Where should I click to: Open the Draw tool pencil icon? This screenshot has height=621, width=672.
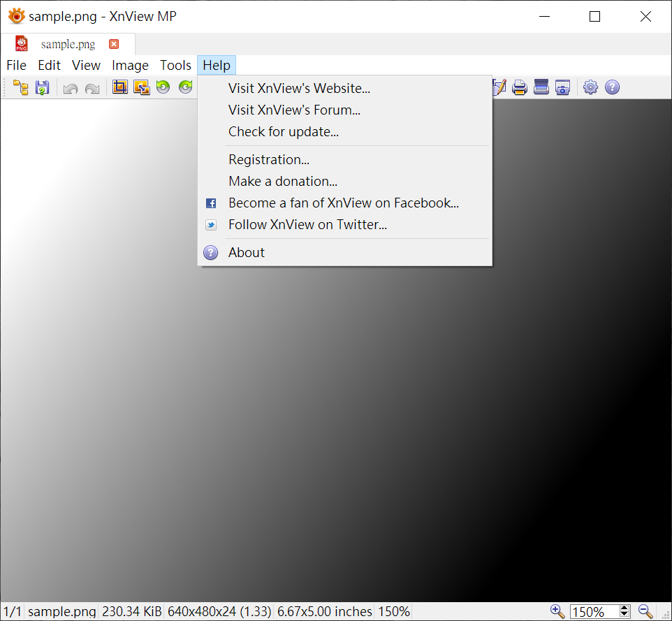499,87
